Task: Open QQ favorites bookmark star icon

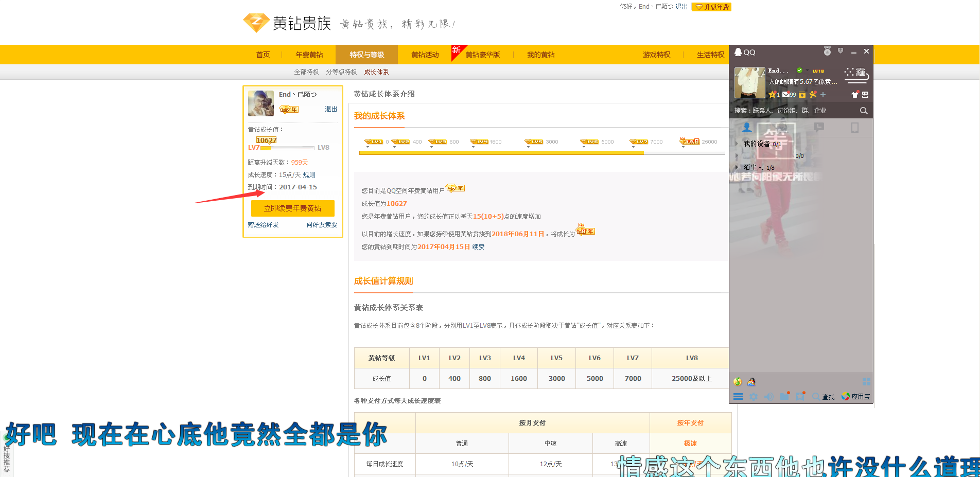Action: pyautogui.click(x=800, y=396)
